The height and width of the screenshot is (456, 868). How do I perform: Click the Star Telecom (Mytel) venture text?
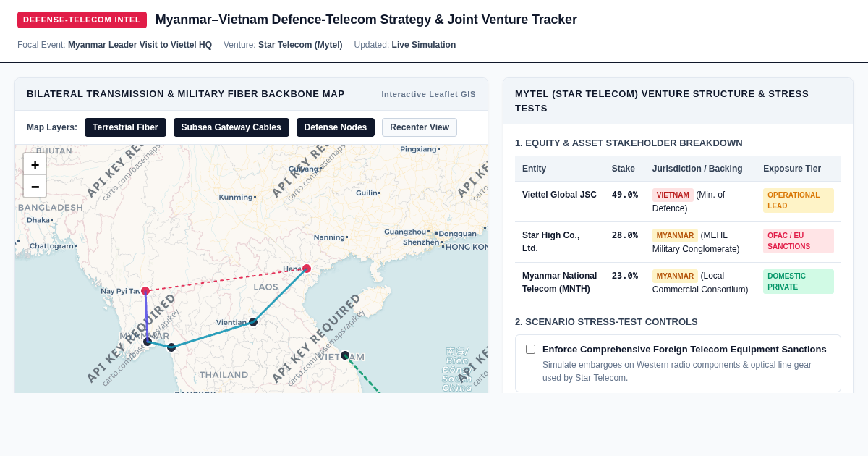[x=300, y=45]
